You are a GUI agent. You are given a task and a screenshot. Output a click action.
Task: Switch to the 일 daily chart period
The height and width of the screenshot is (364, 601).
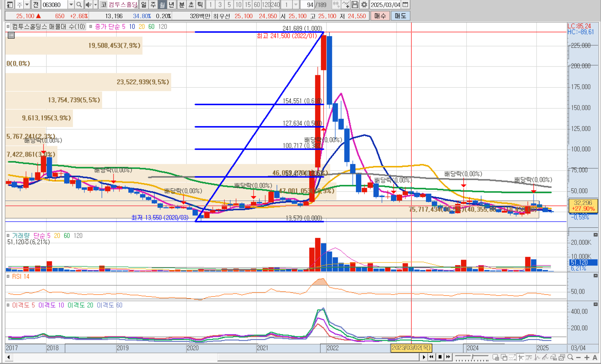(144, 5)
